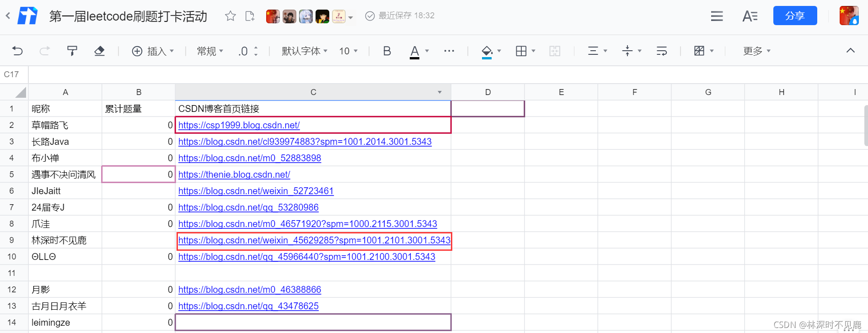Select column A header
The width and height of the screenshot is (868, 333).
click(x=65, y=92)
